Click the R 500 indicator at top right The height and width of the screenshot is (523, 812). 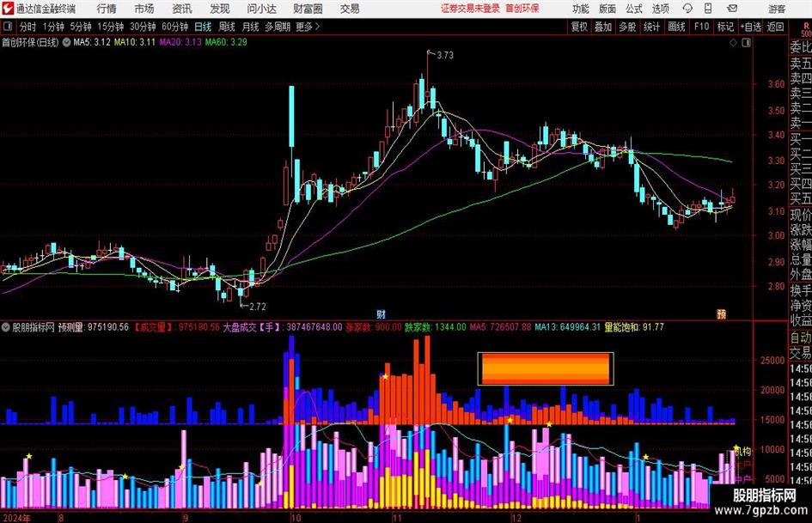[x=806, y=29]
